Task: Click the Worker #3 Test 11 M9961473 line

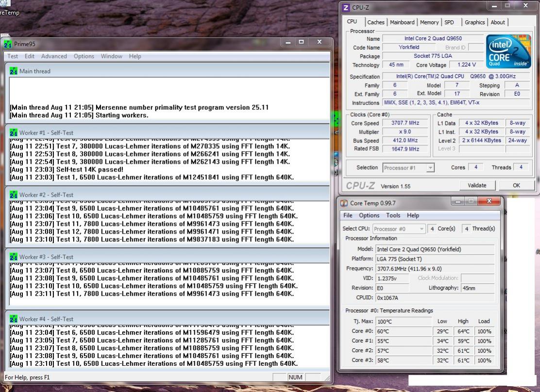Action: tap(152, 294)
